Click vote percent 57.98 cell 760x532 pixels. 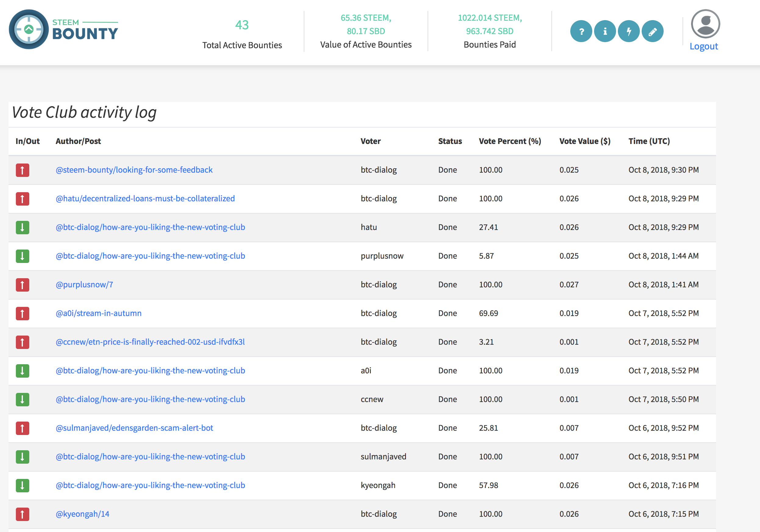click(x=488, y=486)
